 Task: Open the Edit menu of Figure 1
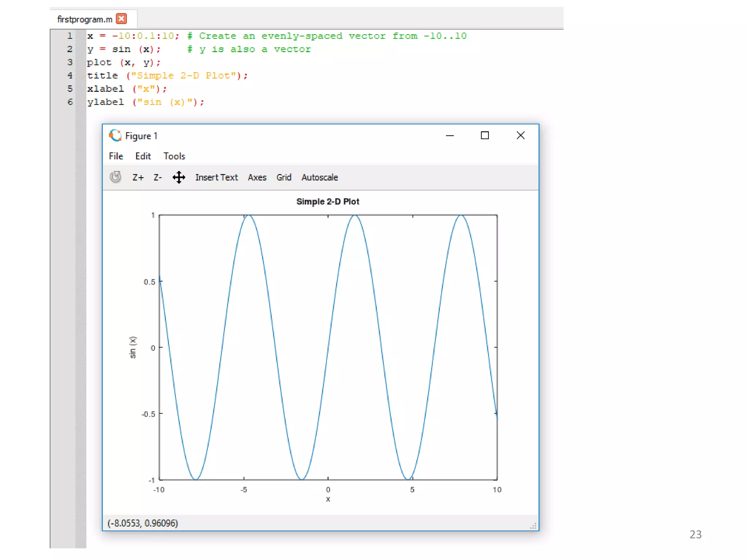point(143,156)
